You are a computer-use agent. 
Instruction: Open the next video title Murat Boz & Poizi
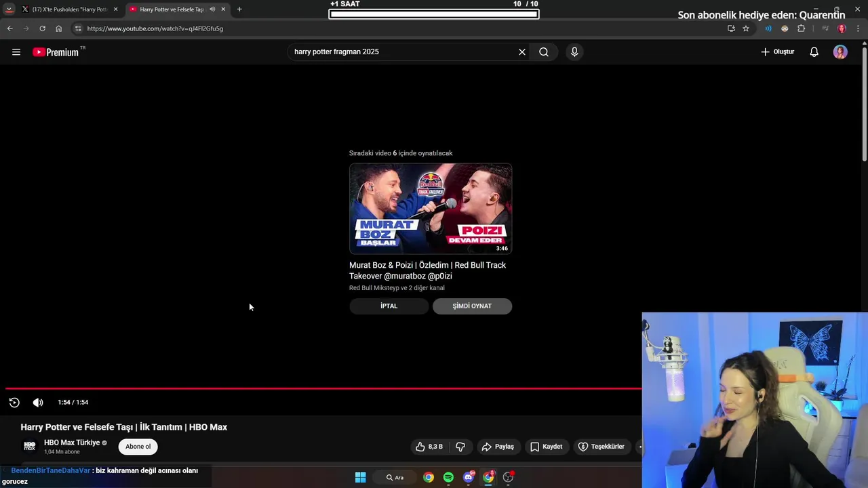click(x=427, y=270)
